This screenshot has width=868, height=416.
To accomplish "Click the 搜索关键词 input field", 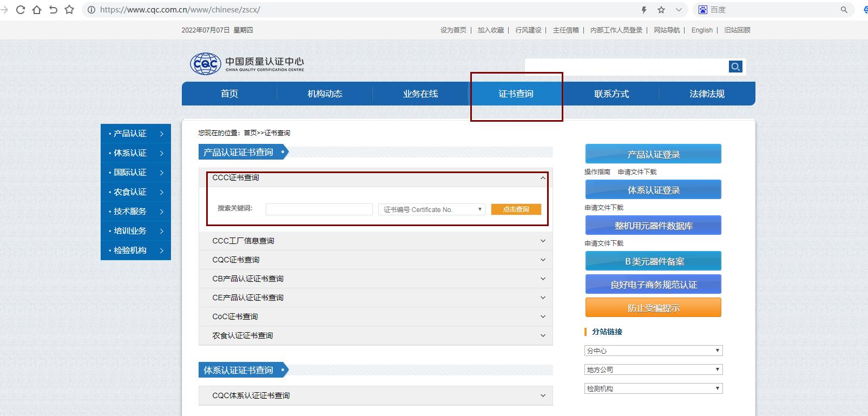I will [x=319, y=209].
